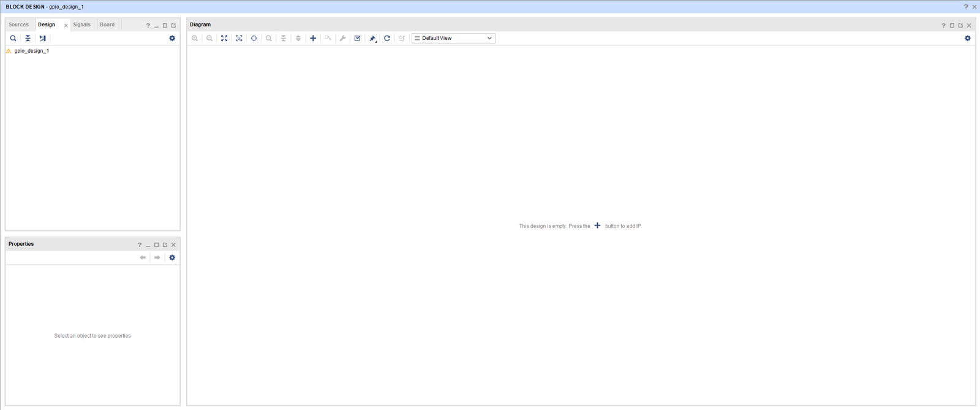
Task: Click the plus button in the empty design message
Action: (x=598, y=226)
